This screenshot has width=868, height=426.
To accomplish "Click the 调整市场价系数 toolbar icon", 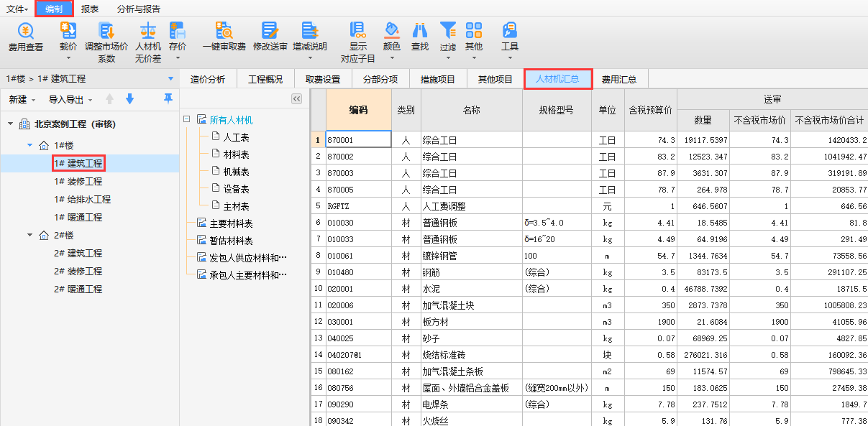I will pyautogui.click(x=106, y=32).
